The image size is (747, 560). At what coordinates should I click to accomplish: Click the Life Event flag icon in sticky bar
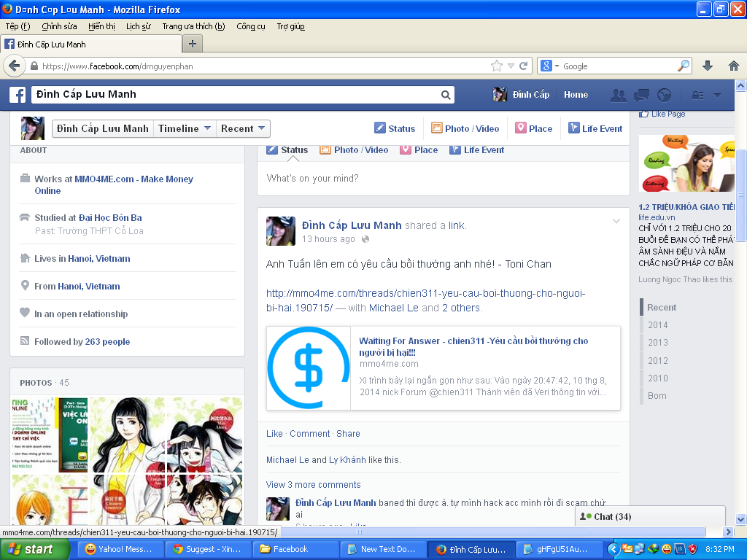573,128
